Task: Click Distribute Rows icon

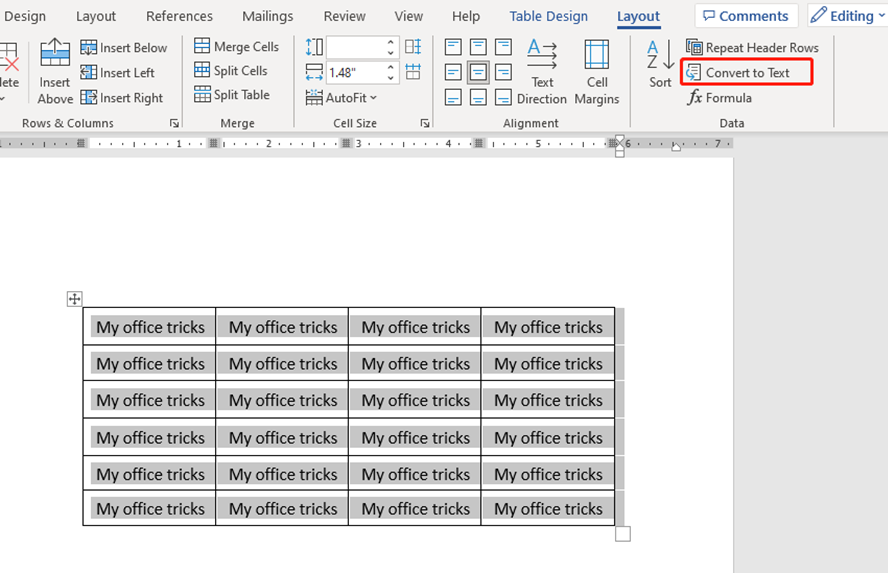Action: click(413, 46)
